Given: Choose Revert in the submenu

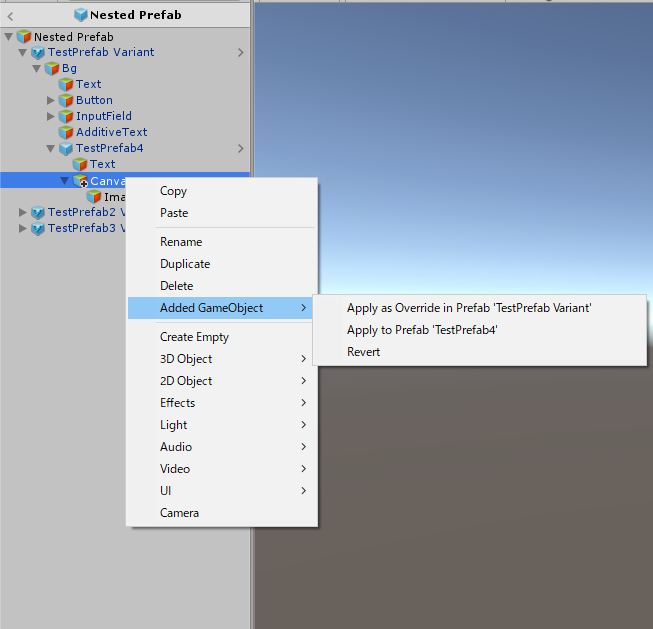Looking at the screenshot, I should coord(480,352).
